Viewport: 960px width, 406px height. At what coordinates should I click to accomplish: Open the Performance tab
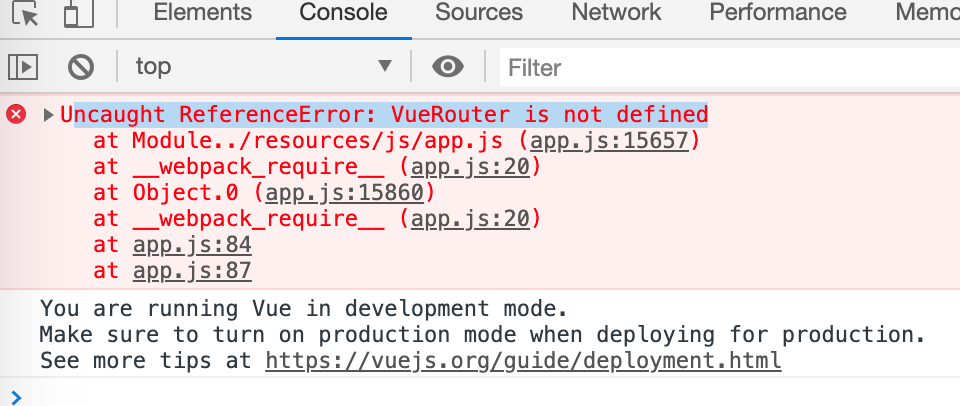pyautogui.click(x=778, y=13)
